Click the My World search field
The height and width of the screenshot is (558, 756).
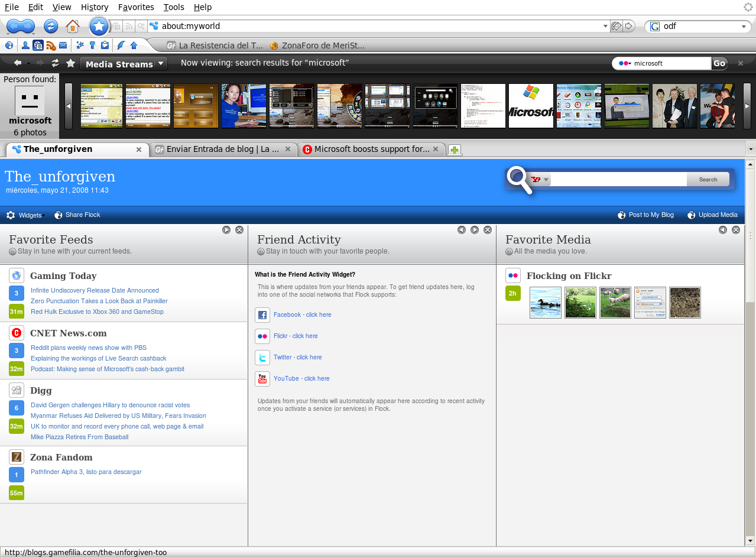coord(619,180)
